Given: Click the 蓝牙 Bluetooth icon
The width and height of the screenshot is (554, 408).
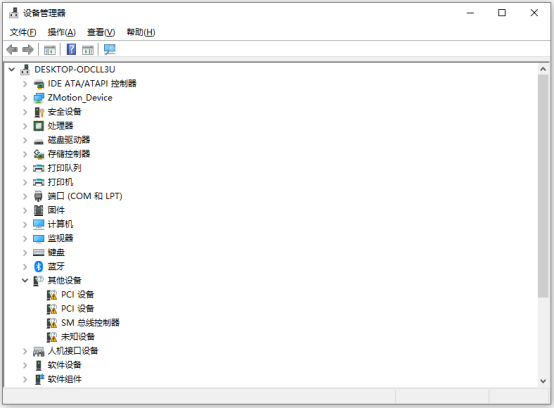Looking at the screenshot, I should [x=39, y=266].
